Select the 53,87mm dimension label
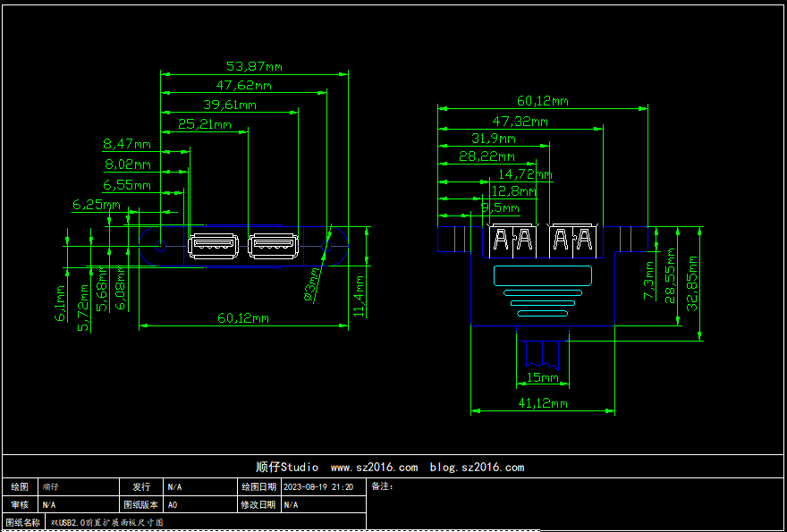Viewport: 787px width, 532px height. (254, 66)
